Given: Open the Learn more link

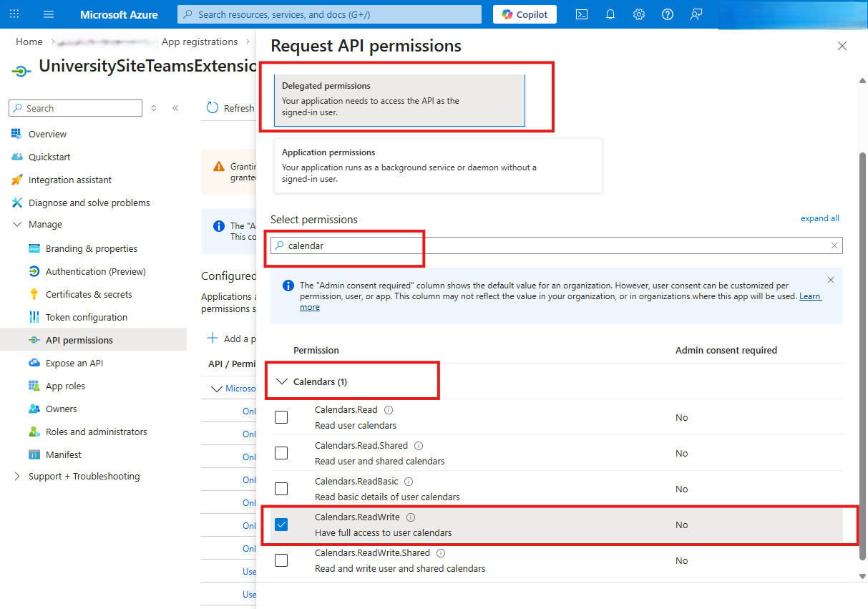Looking at the screenshot, I should coord(810,296).
